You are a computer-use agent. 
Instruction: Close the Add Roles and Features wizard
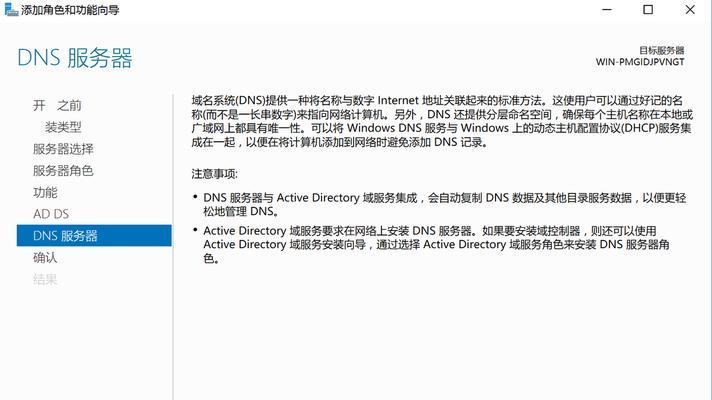pos(690,10)
